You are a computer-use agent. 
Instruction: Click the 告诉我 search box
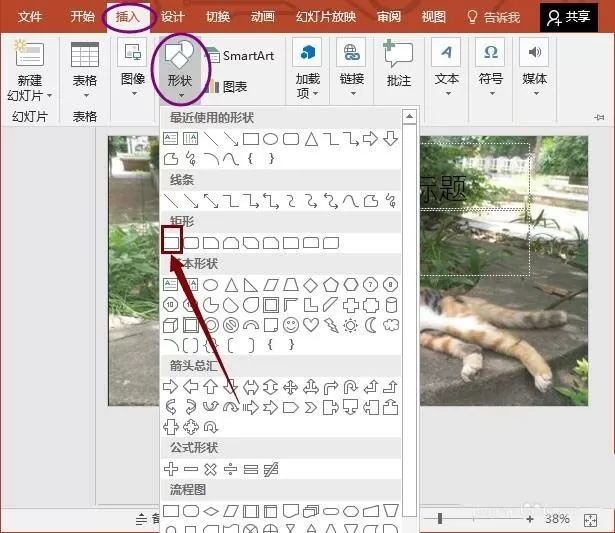pos(493,17)
